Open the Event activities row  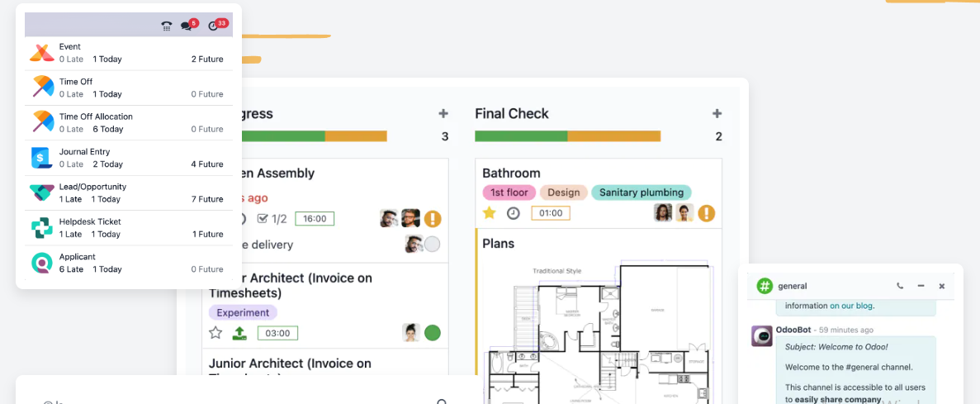click(x=128, y=53)
